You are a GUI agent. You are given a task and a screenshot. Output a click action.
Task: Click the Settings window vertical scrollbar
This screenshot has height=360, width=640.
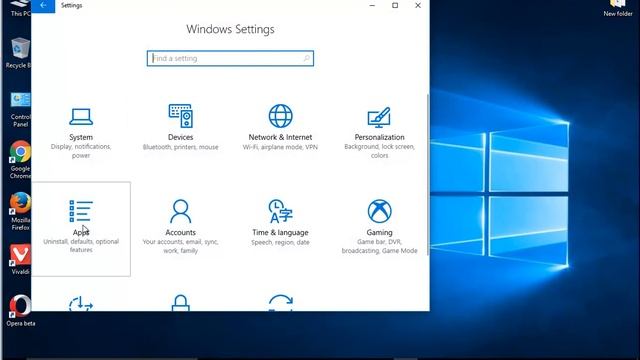(428, 174)
